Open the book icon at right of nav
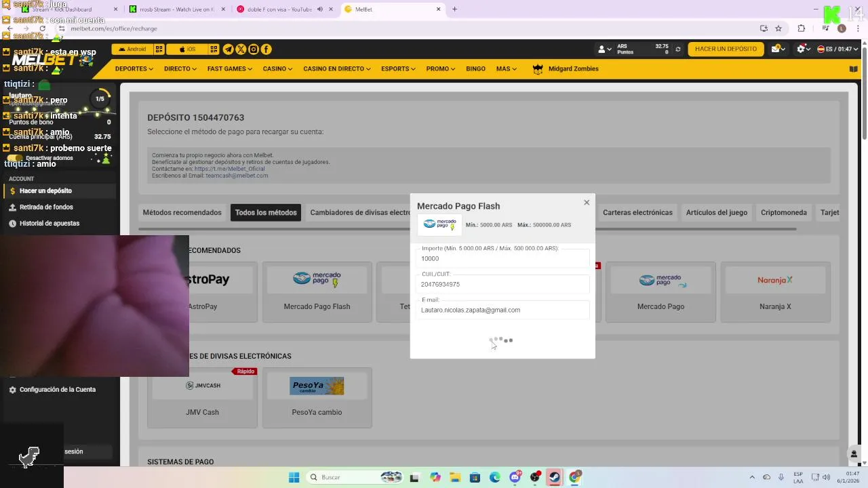Viewport: 868px width, 488px height. point(853,69)
